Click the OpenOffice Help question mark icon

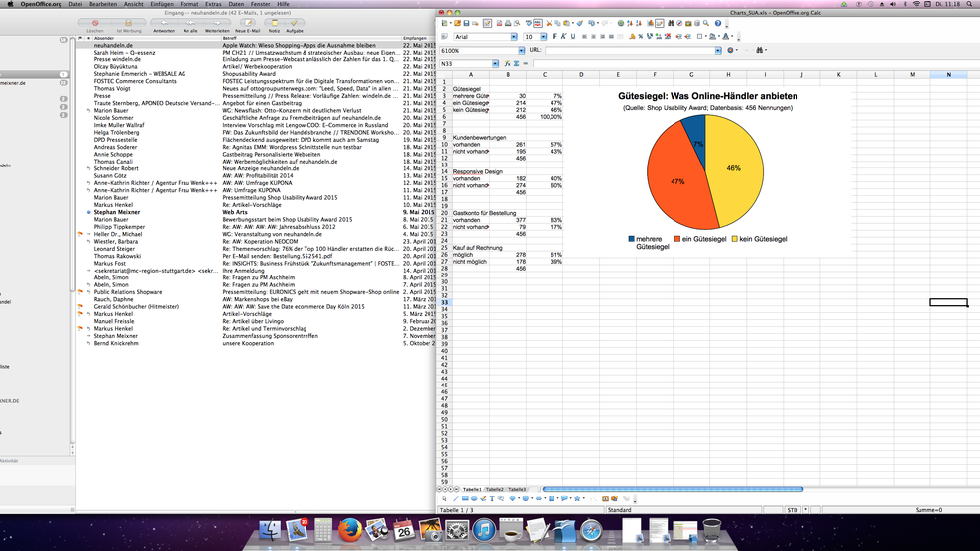(718, 23)
